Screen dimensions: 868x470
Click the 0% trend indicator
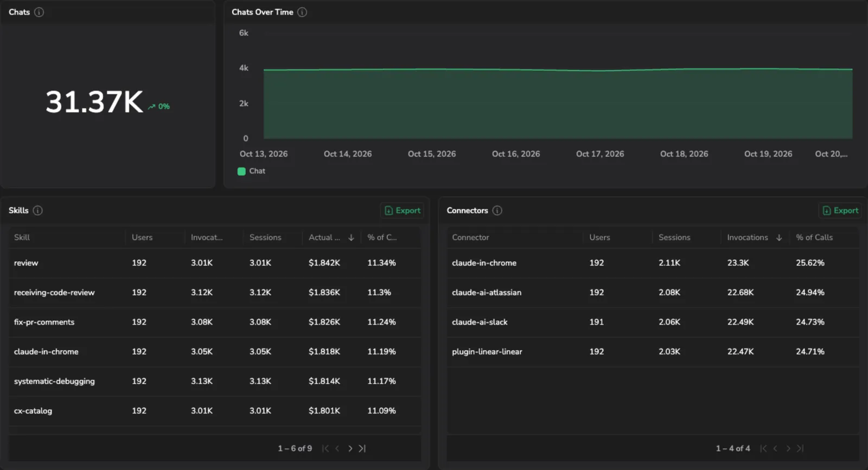click(x=159, y=106)
